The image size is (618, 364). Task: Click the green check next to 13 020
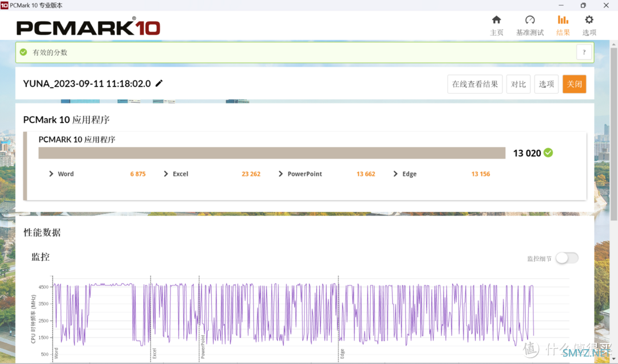coord(548,153)
